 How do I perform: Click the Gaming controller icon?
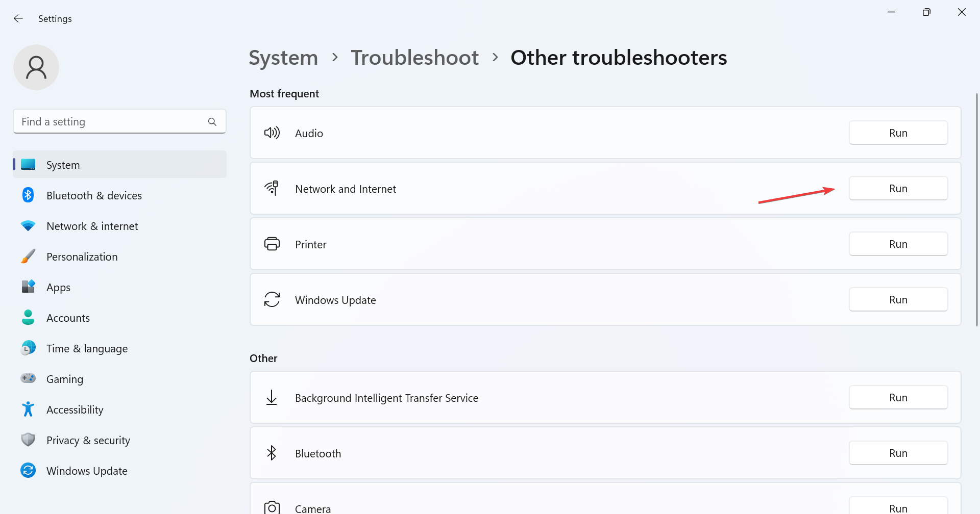pos(28,378)
